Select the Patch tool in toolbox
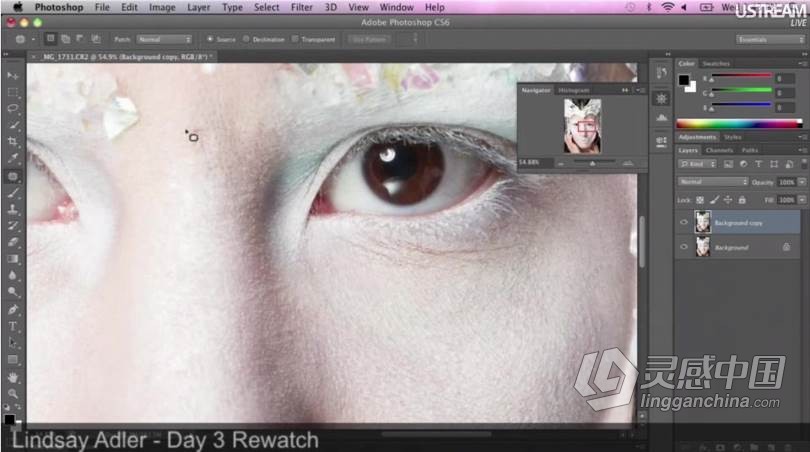Viewport: 810px width, 452px height. tap(12, 176)
